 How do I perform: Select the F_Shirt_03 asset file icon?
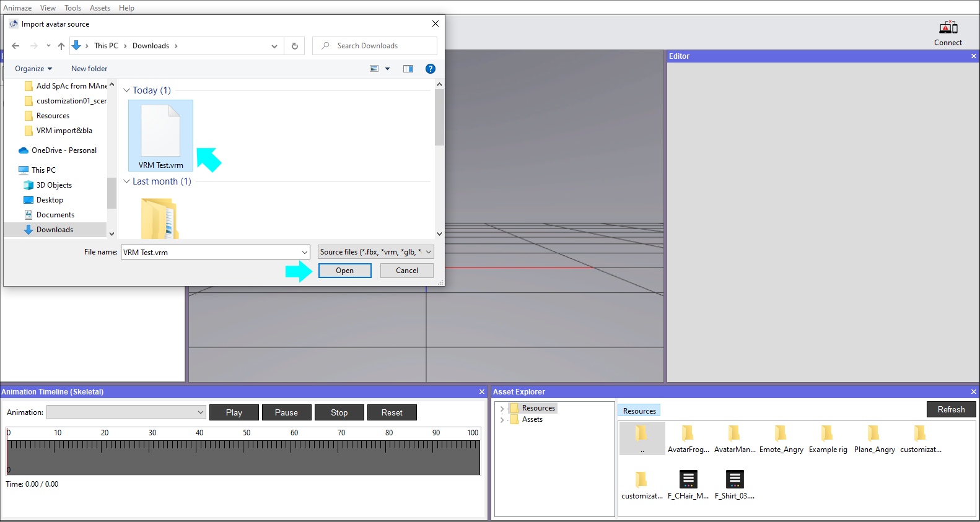(x=734, y=479)
